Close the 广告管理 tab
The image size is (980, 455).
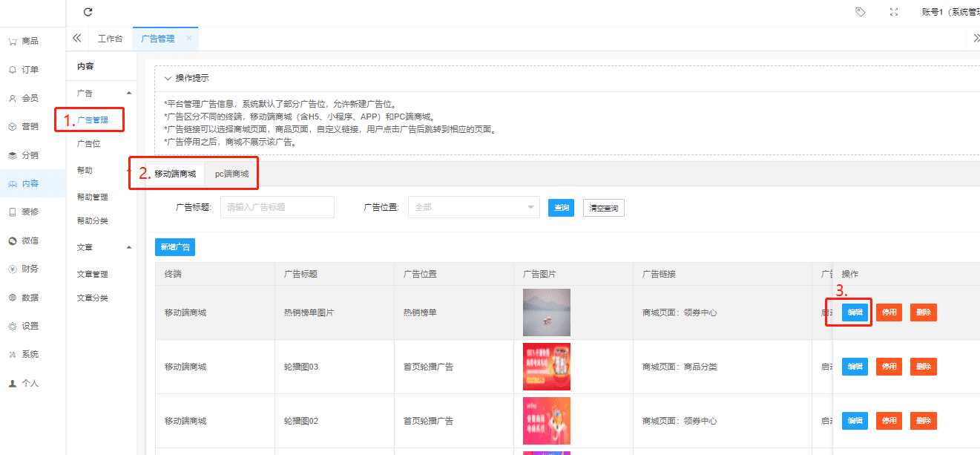[x=188, y=39]
